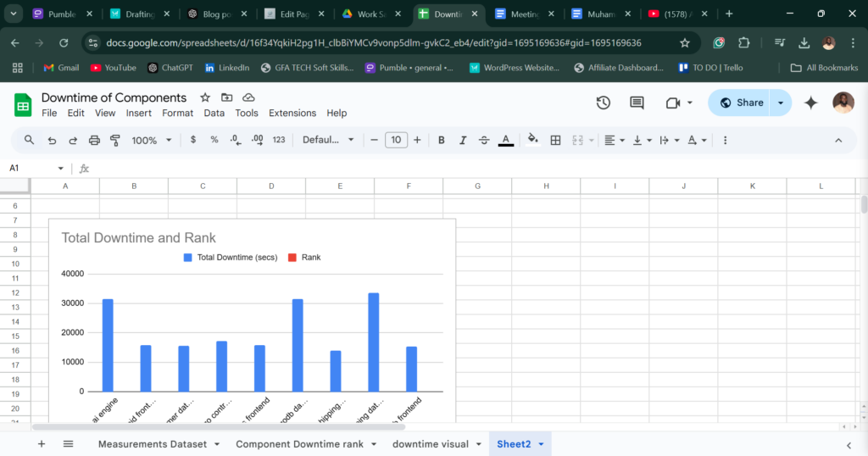
Task: Click the Gemini sparkle icon
Action: coord(810,103)
